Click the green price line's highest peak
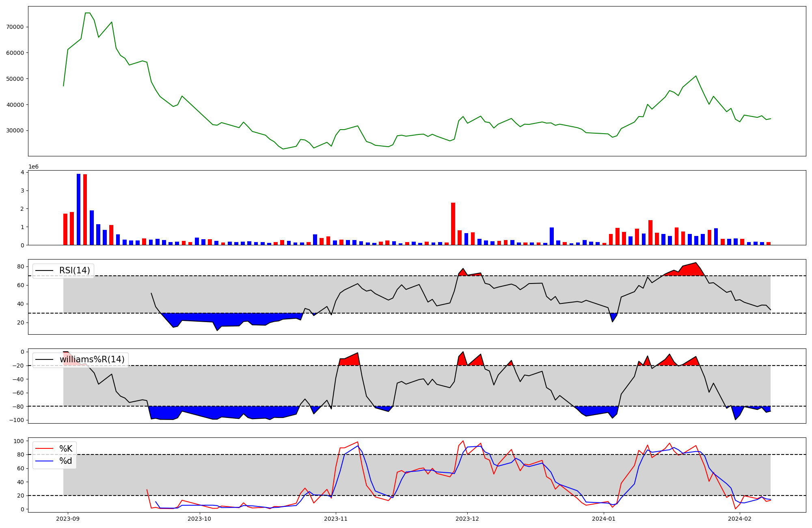 coord(87,13)
